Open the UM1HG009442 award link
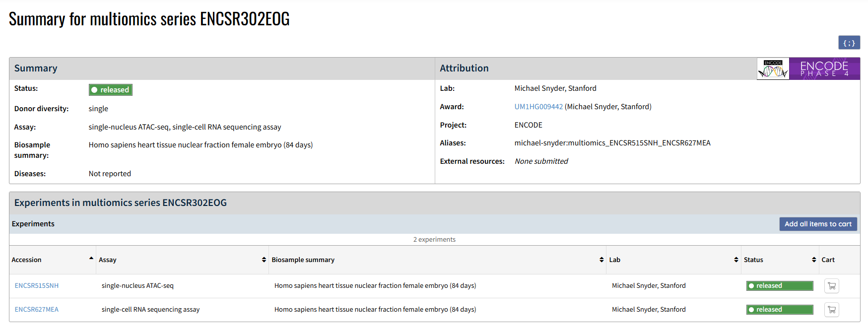This screenshot has height=336, width=868. coord(538,107)
